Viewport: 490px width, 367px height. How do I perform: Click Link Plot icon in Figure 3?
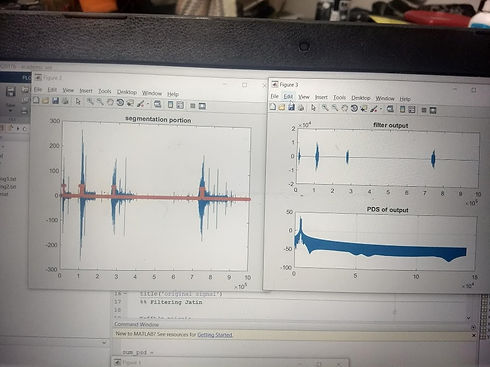390,109
